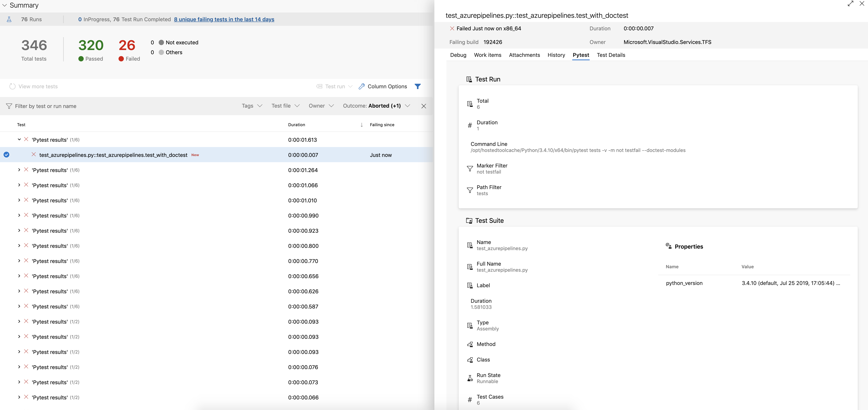This screenshot has height=410, width=868.
Task: Click the Runs beaker icon in Summary
Action: (x=9, y=19)
